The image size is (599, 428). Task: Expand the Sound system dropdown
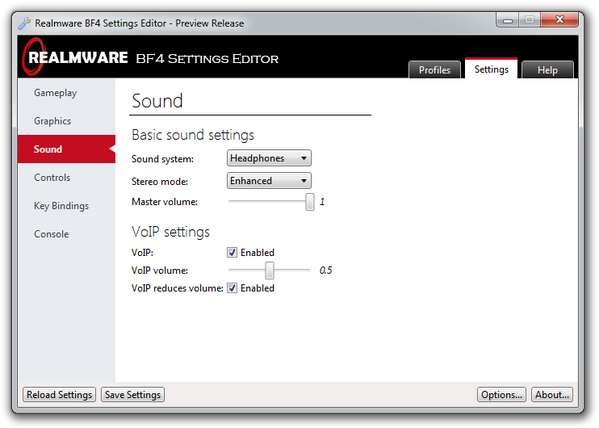click(x=269, y=158)
